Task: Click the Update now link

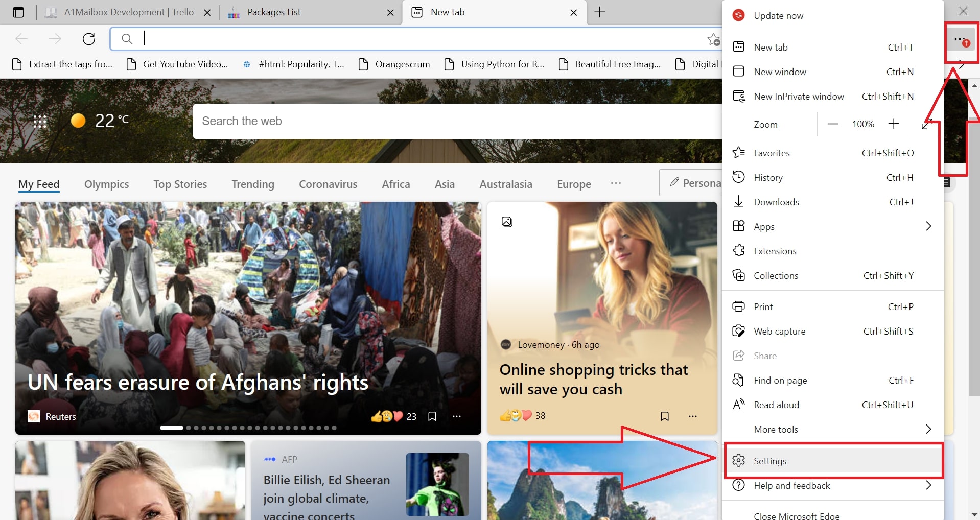Action: 778,15
